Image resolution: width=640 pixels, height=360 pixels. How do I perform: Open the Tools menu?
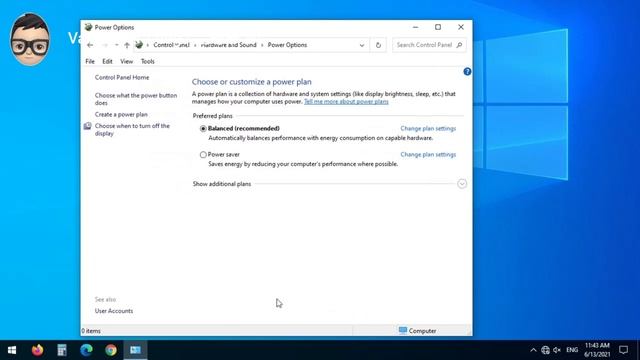click(x=147, y=61)
